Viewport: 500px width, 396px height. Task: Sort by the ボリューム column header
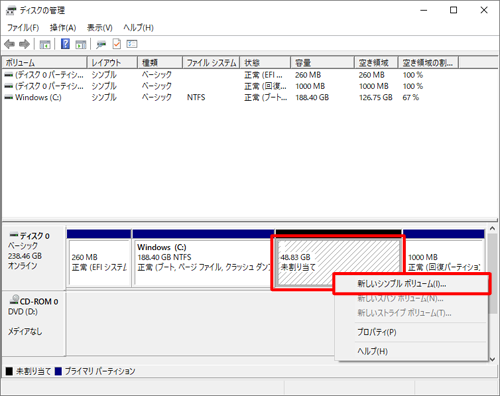(44, 63)
